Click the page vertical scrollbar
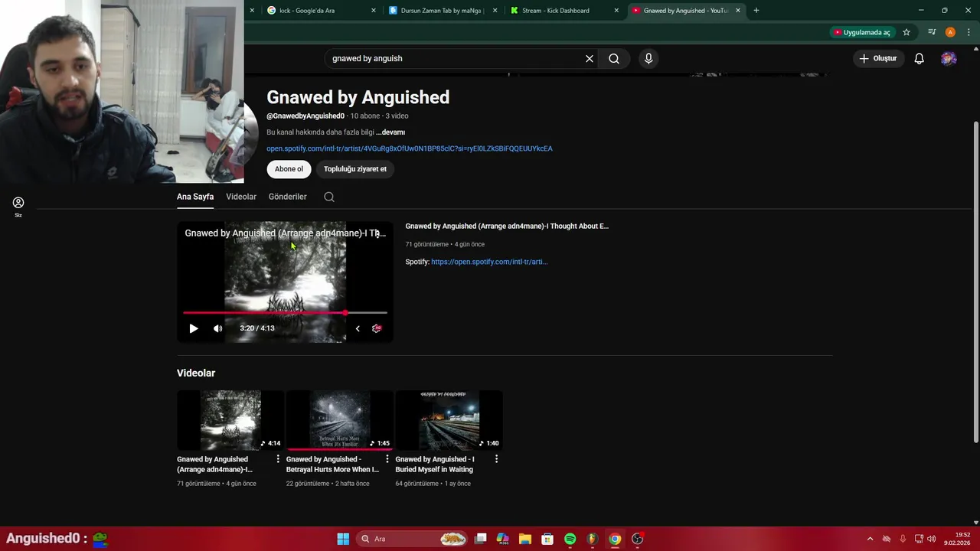 click(x=975, y=282)
